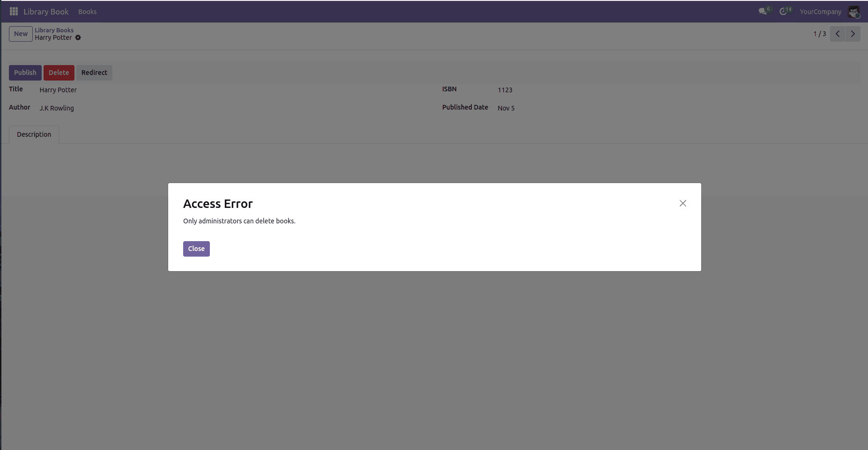Click the ISBN field value 1123
The width and height of the screenshot is (868, 450).
pyautogui.click(x=505, y=90)
